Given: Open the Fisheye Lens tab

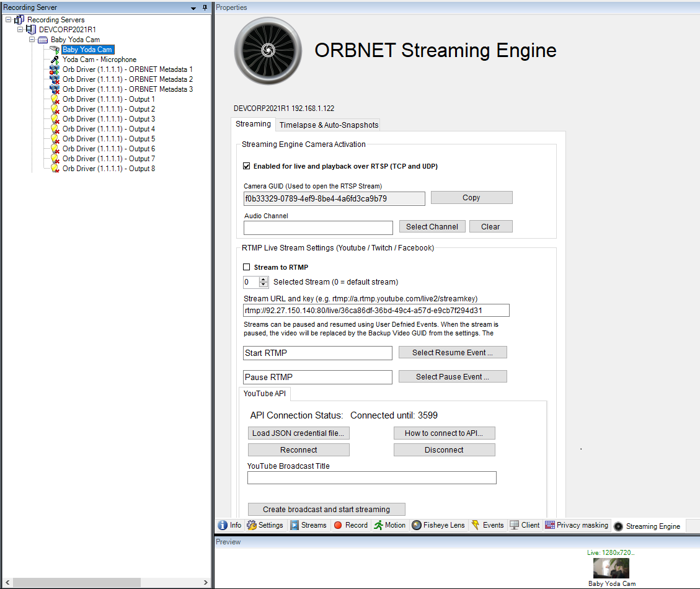Looking at the screenshot, I should (x=438, y=525).
